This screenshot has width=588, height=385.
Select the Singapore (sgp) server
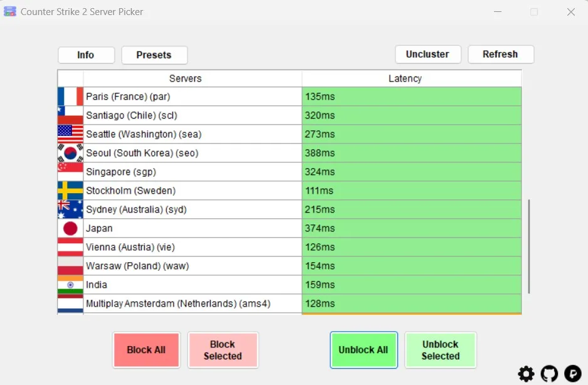pyautogui.click(x=192, y=171)
